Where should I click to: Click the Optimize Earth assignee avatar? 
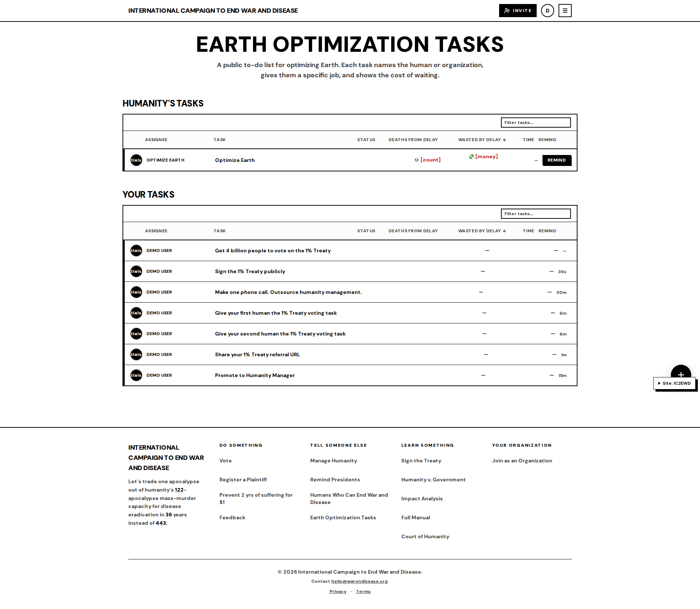136,160
